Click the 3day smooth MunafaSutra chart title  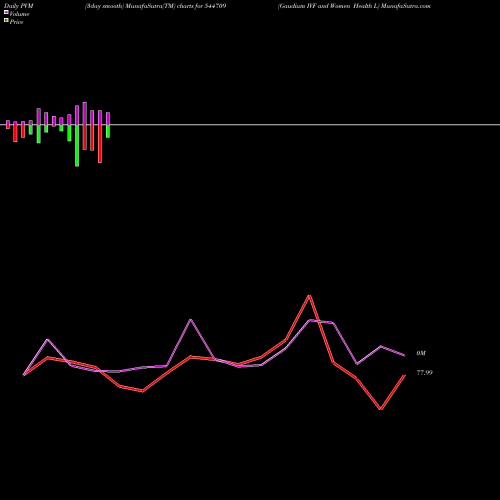pyautogui.click(x=156, y=6)
